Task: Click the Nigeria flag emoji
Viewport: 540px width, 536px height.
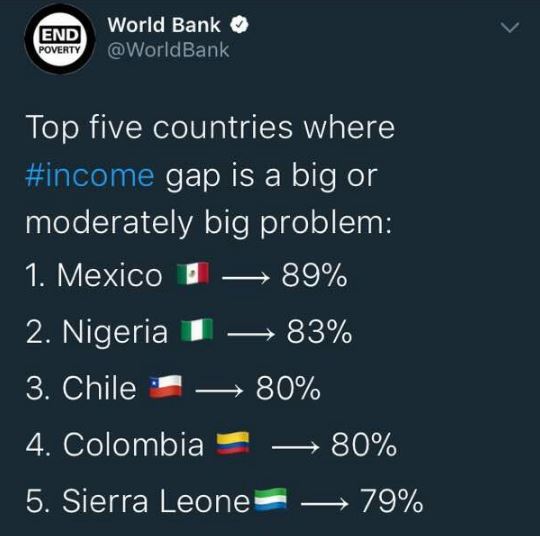Action: 197,330
